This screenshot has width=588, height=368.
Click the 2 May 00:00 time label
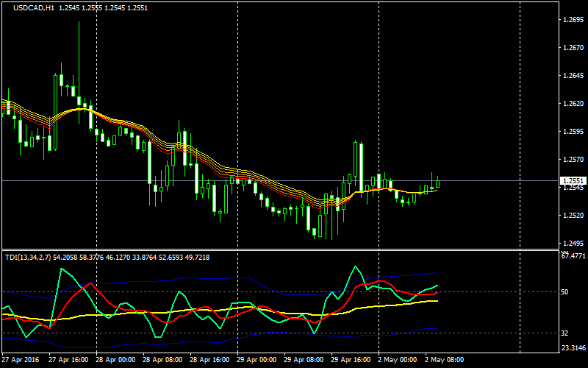tap(398, 360)
